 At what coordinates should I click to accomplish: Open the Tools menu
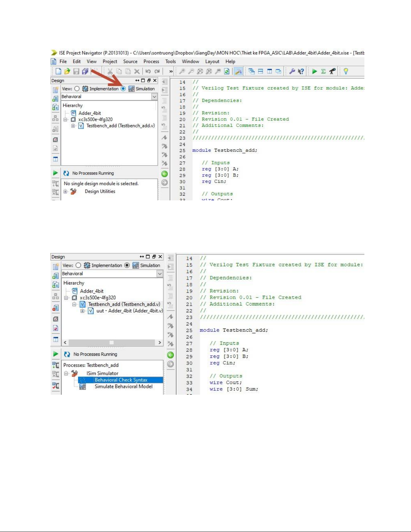click(x=170, y=61)
